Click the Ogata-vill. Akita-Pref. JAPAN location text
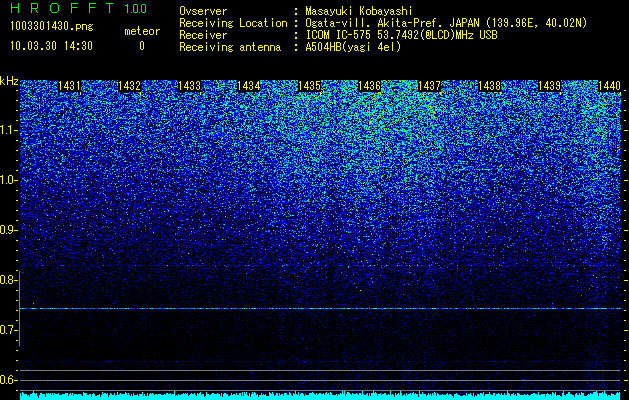629x400 pixels. click(x=446, y=23)
